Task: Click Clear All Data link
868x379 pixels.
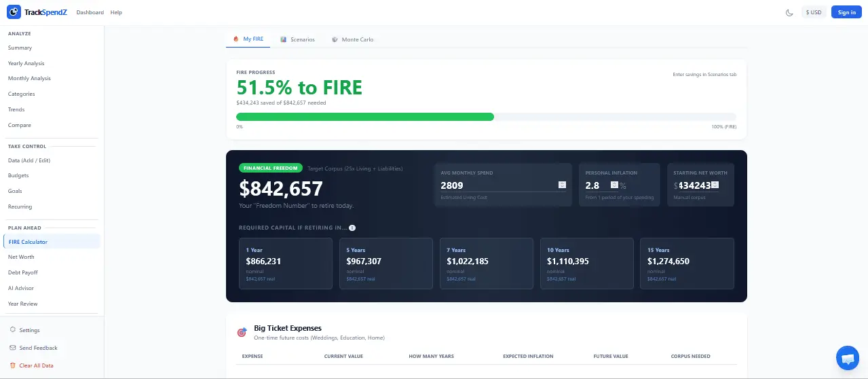Action: click(36, 365)
